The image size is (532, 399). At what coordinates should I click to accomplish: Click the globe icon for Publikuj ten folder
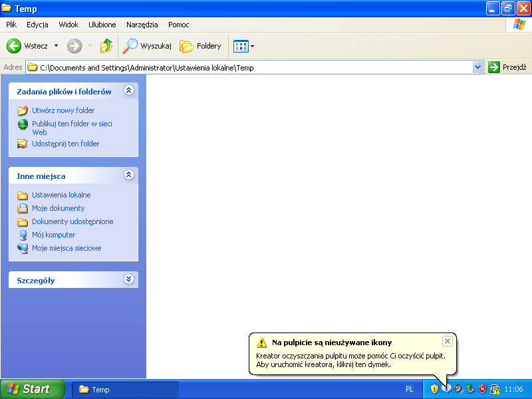coord(23,124)
